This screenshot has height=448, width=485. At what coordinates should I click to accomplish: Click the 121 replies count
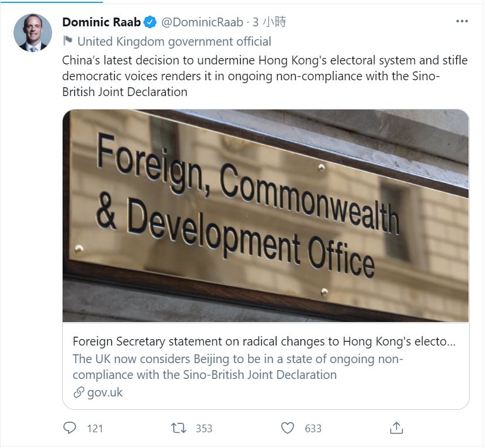95,429
